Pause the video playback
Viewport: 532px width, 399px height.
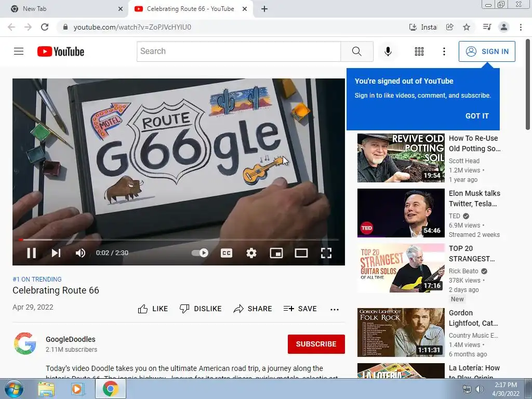(32, 253)
